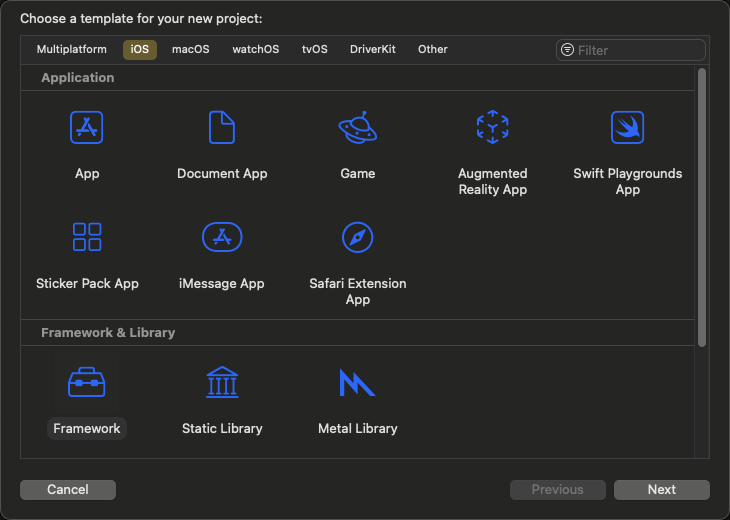Choose the Framework toolbox icon

click(87, 382)
